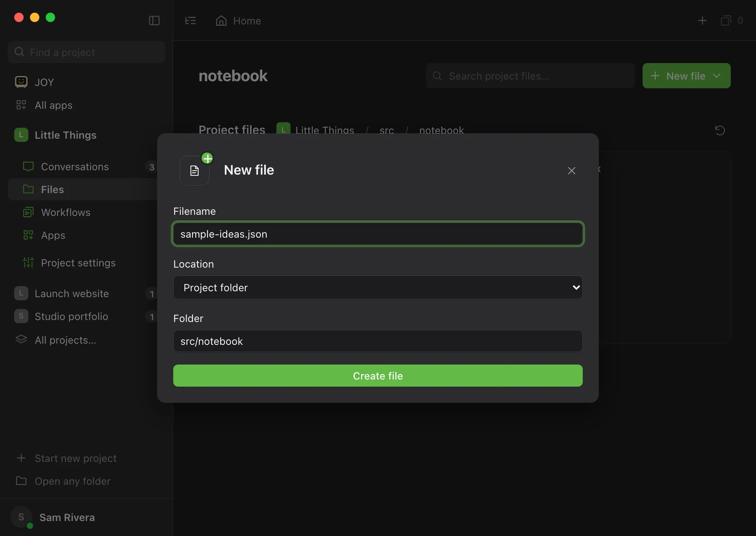Viewport: 756px width, 536px height.
Task: Click notebook in the breadcrumb
Action: coord(441,130)
